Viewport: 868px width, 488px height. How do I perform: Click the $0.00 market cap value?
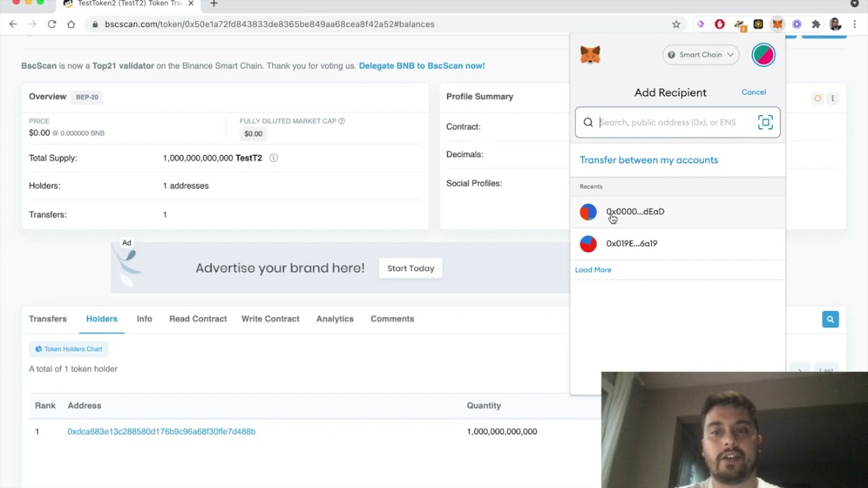point(253,134)
